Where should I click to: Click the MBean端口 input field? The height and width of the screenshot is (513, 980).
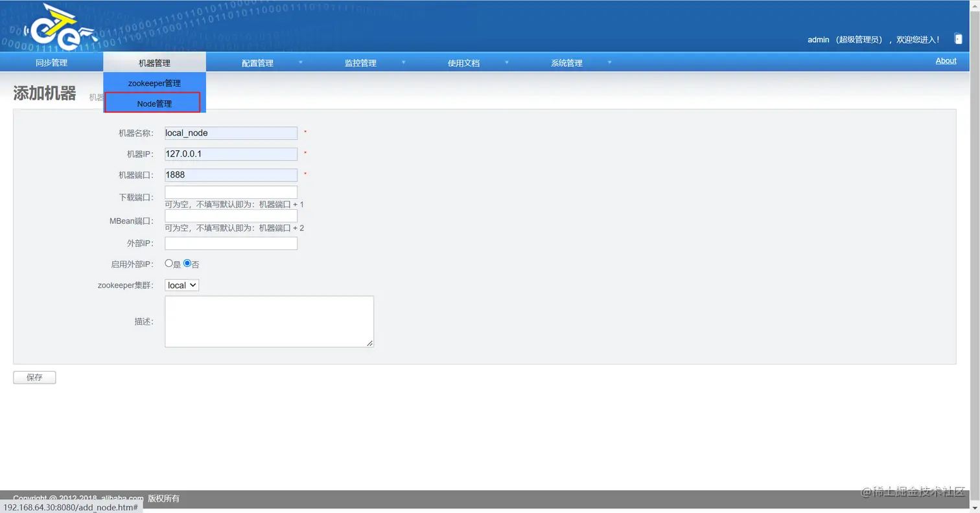[x=231, y=216]
